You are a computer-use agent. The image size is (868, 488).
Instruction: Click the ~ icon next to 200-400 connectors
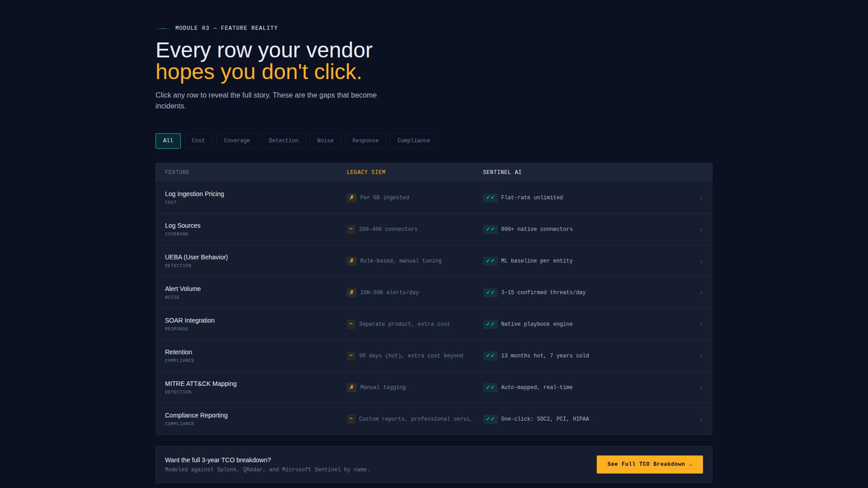coord(351,229)
